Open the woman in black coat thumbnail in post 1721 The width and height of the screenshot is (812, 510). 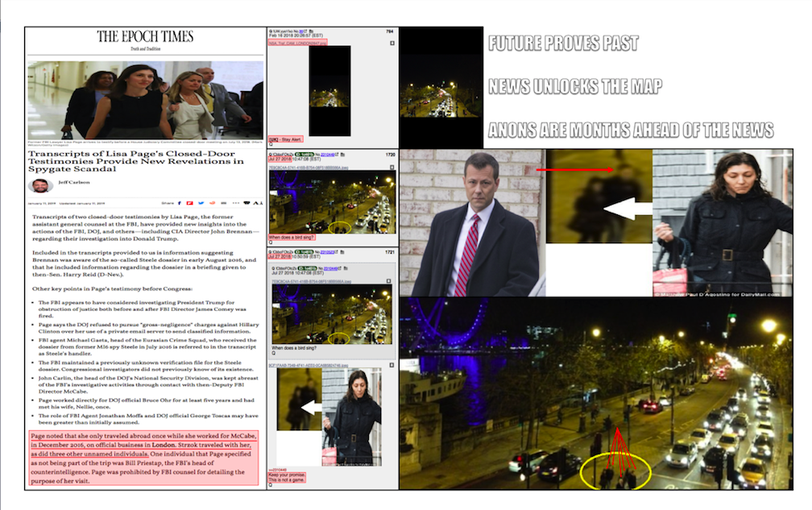(x=351, y=417)
